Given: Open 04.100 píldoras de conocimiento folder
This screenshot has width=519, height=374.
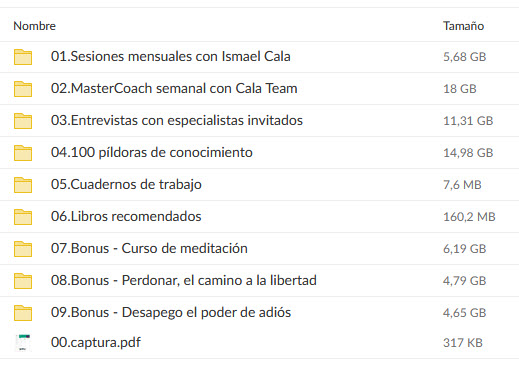Looking at the screenshot, I should [x=152, y=153].
